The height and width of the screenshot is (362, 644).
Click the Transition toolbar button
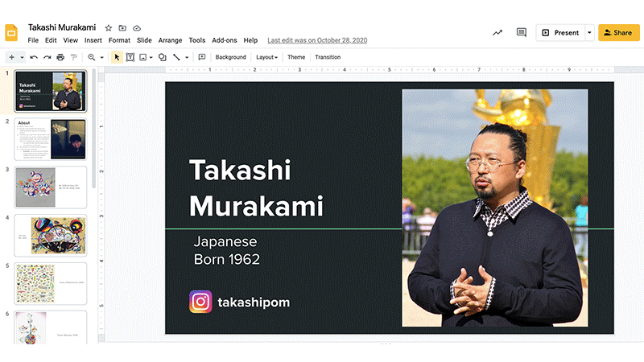coord(328,57)
